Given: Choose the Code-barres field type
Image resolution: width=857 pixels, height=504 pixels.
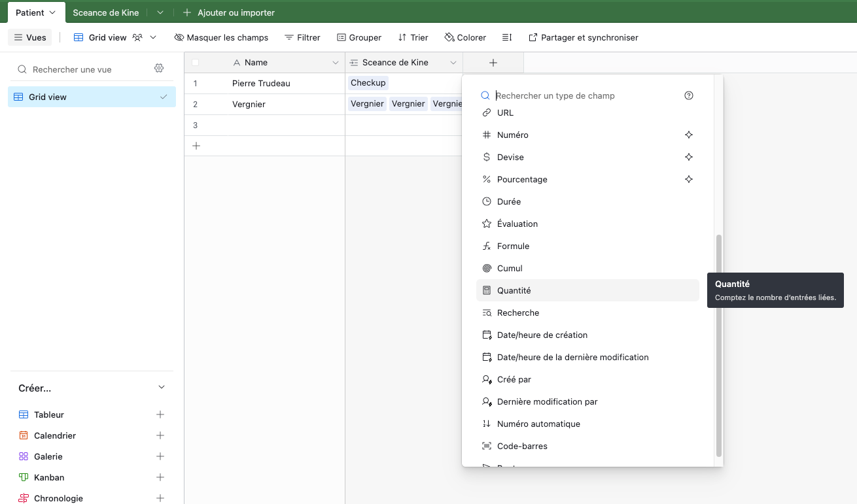Looking at the screenshot, I should 587,446.
